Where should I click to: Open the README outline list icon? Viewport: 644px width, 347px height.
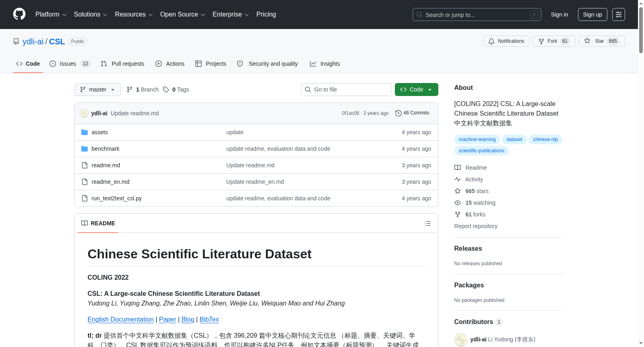pyautogui.click(x=428, y=223)
